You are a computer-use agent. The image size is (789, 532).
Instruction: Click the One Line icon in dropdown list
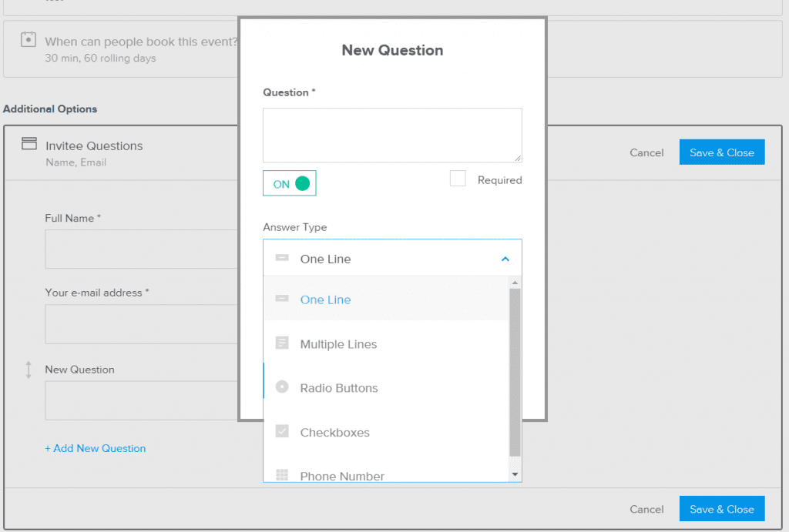tap(282, 299)
